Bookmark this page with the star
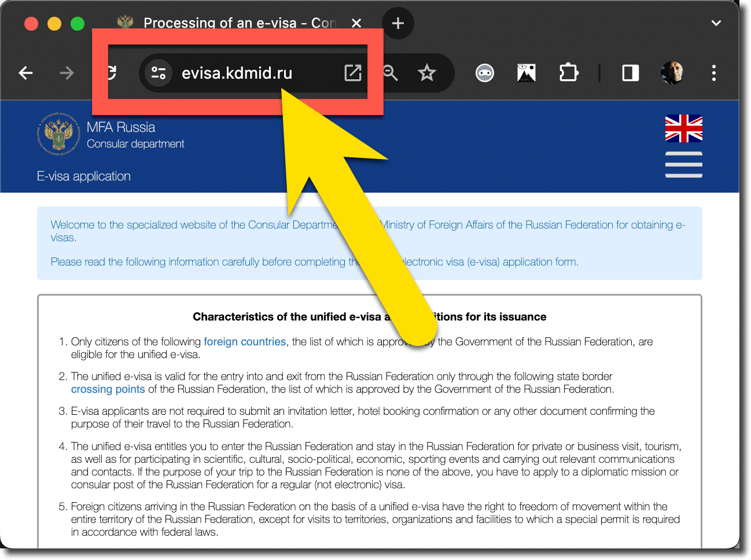This screenshot has width=751, height=560. coord(427,73)
